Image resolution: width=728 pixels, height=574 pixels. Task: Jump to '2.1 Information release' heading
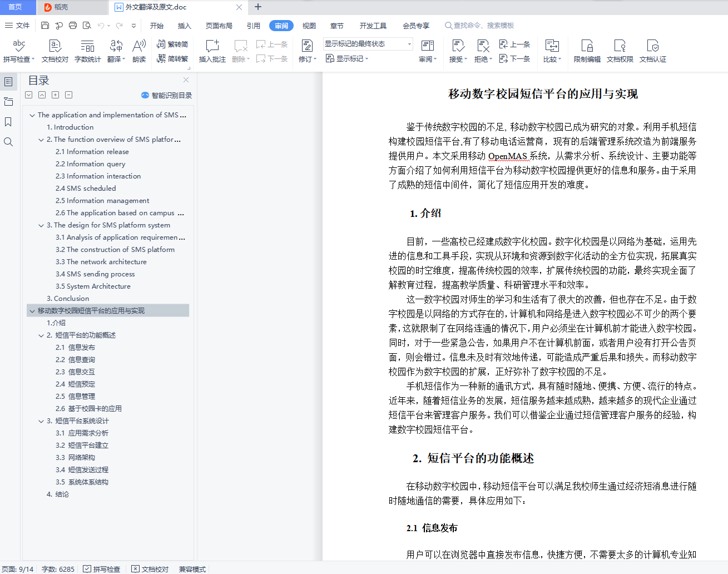(x=92, y=152)
